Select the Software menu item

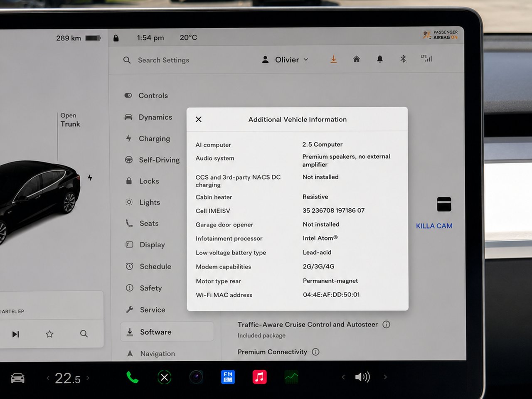coord(167,332)
